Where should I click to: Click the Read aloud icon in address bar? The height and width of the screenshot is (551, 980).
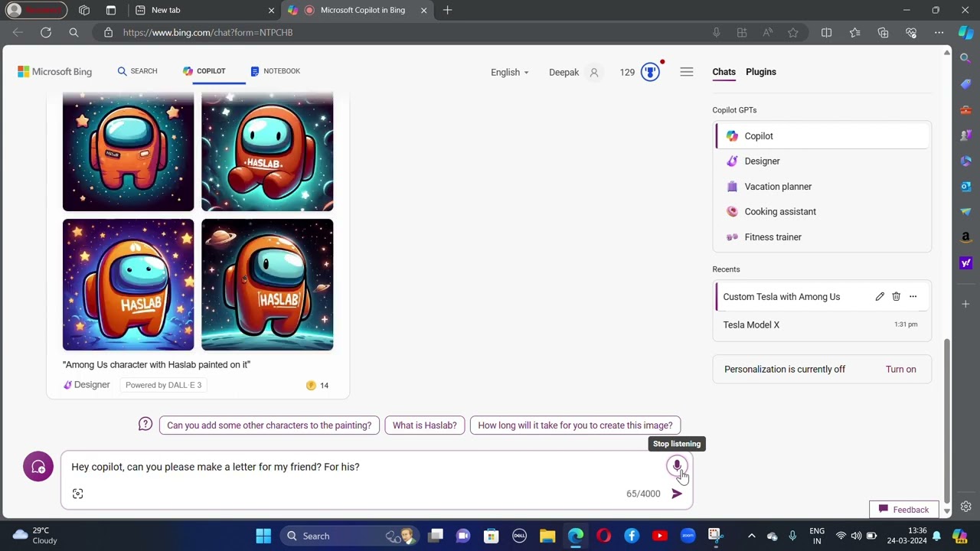[x=767, y=32]
